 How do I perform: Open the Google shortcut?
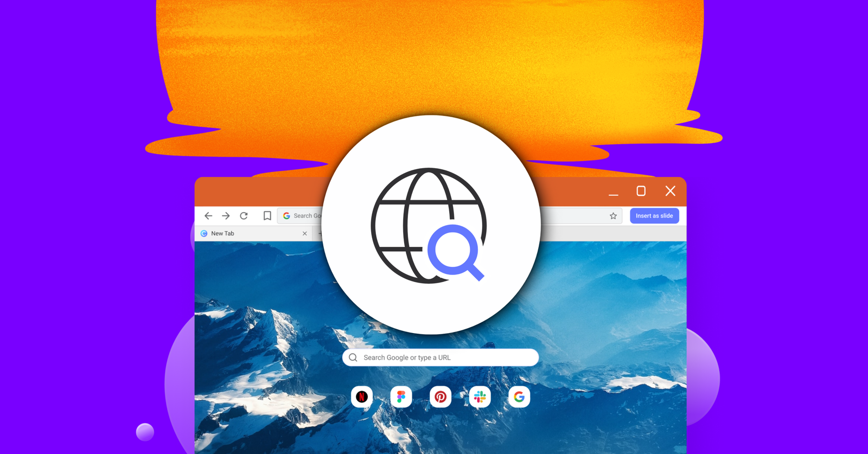(x=519, y=397)
